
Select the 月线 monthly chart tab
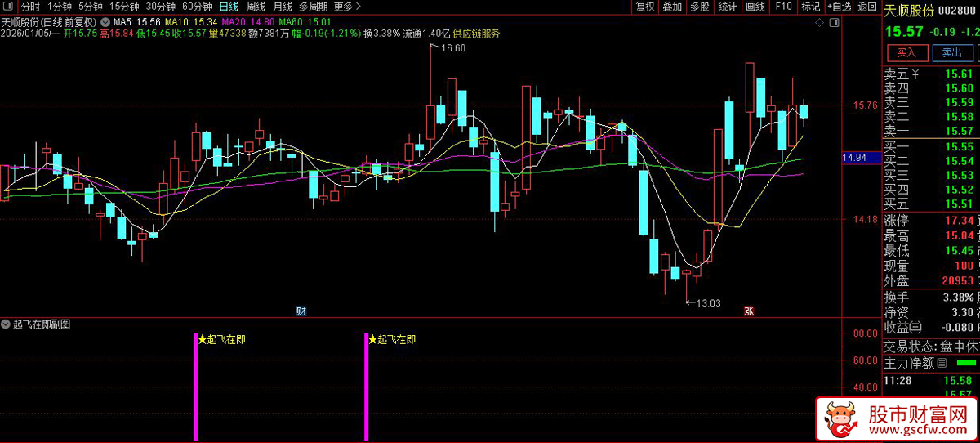[x=282, y=7]
